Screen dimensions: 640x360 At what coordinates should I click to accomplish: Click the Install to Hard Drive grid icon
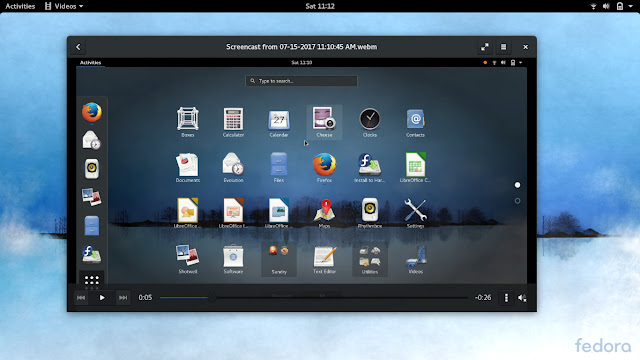(x=370, y=167)
